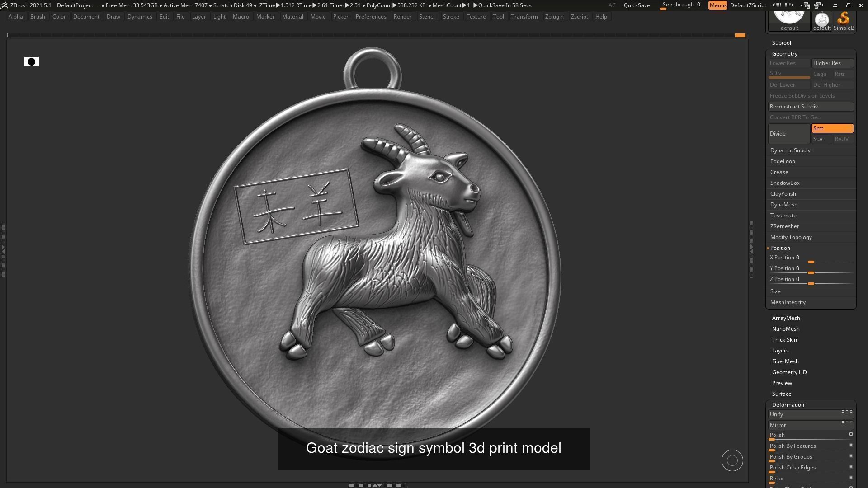
Task: Adjust the Y Position slider
Action: (x=811, y=269)
